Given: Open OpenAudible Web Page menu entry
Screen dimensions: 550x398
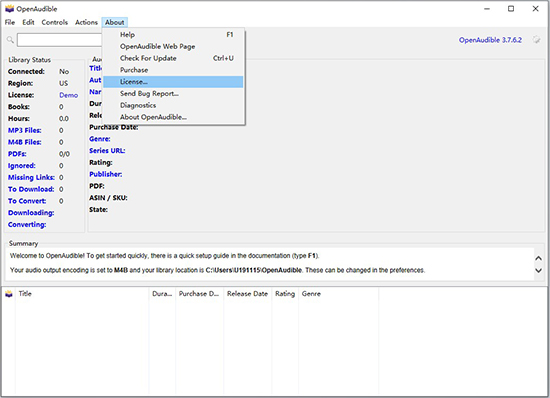Looking at the screenshot, I should pyautogui.click(x=173, y=46).
